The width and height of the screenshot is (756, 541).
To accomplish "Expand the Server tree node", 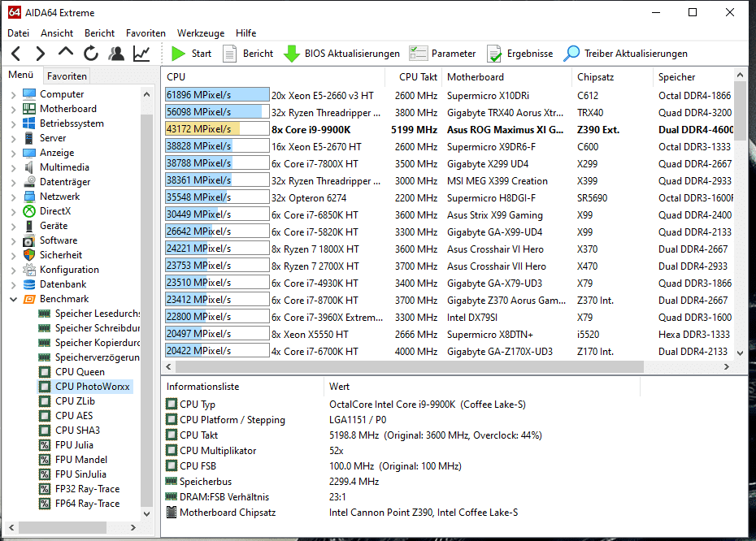I will tap(14, 139).
